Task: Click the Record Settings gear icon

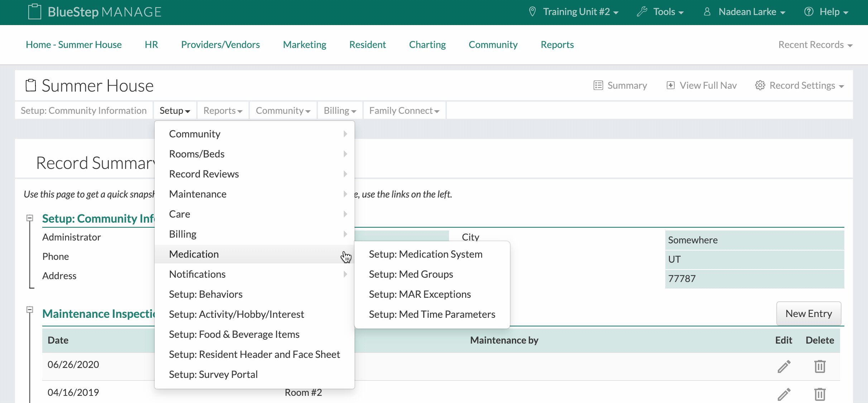Action: coord(760,85)
